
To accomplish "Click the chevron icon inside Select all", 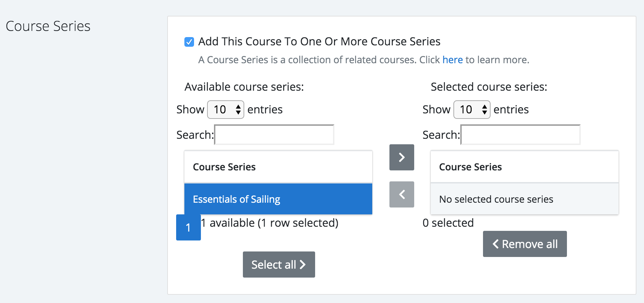I will pyautogui.click(x=303, y=265).
